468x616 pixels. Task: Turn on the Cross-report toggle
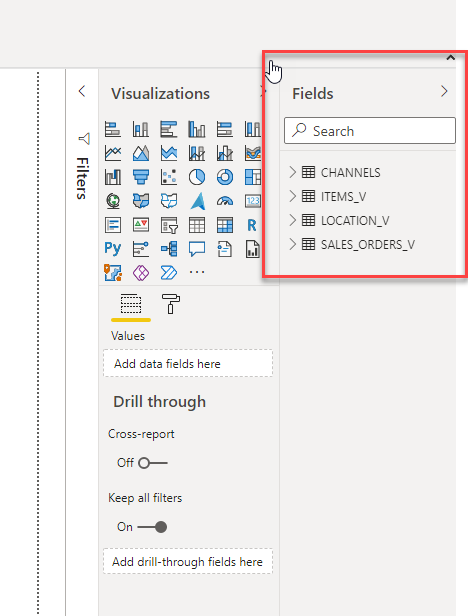[x=153, y=463]
